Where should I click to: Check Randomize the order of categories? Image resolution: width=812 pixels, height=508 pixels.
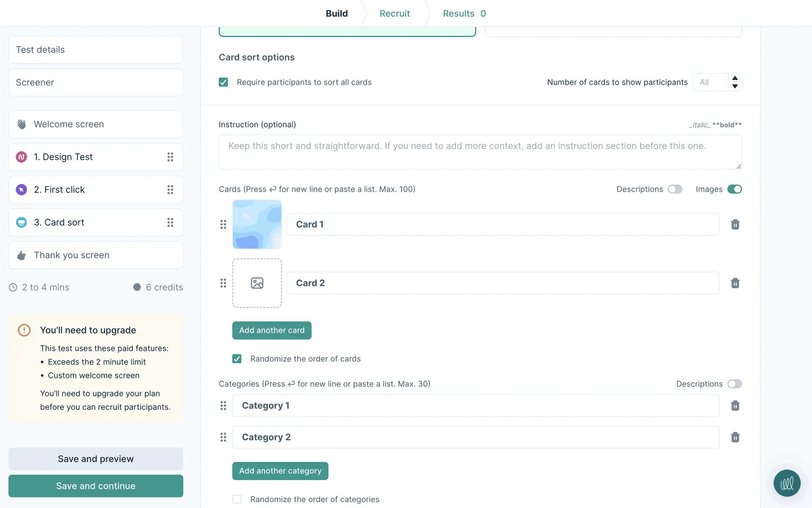click(x=237, y=499)
